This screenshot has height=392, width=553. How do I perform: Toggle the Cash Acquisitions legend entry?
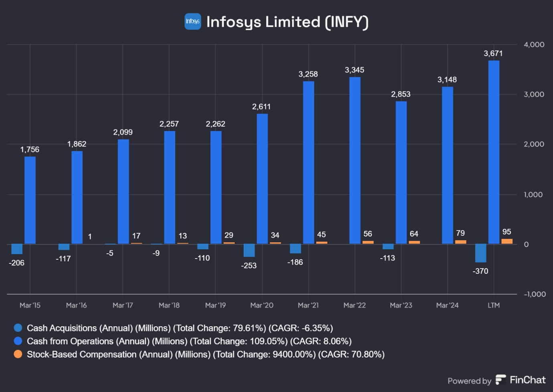pos(173,328)
